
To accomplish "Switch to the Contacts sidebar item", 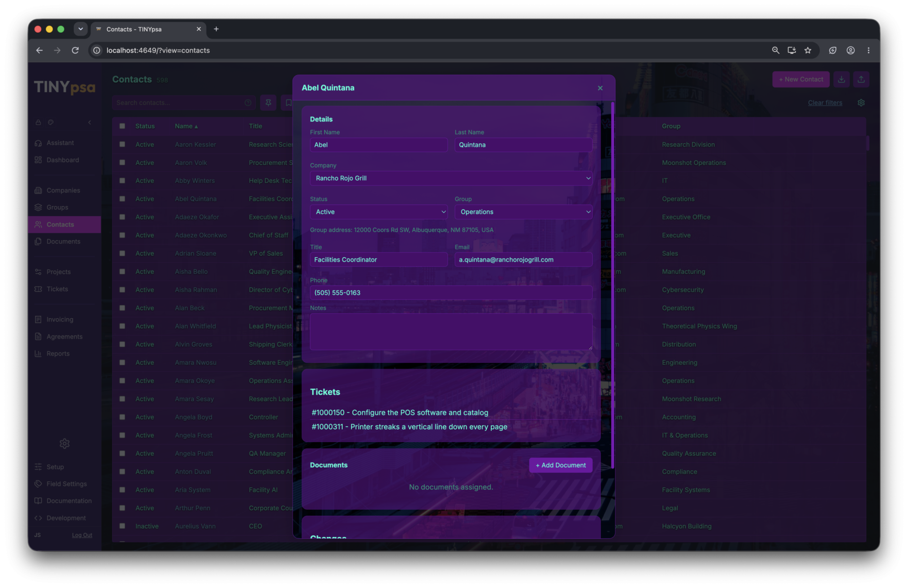I will click(65, 225).
